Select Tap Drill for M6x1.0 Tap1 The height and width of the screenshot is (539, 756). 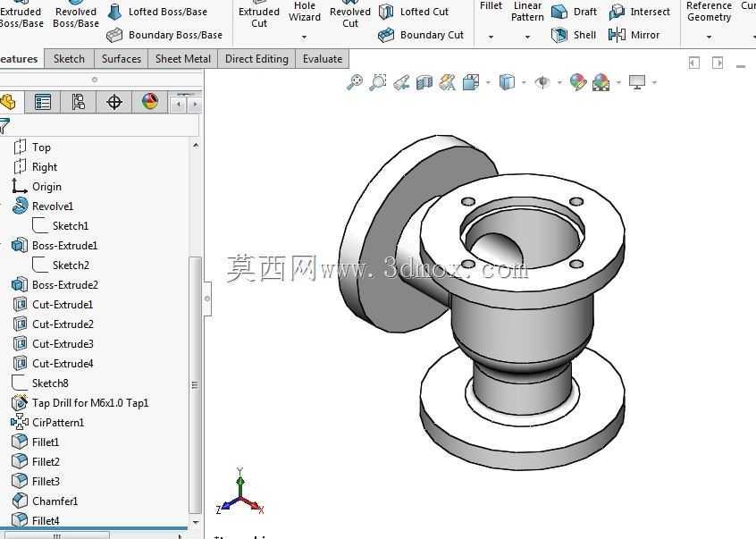[x=90, y=402]
